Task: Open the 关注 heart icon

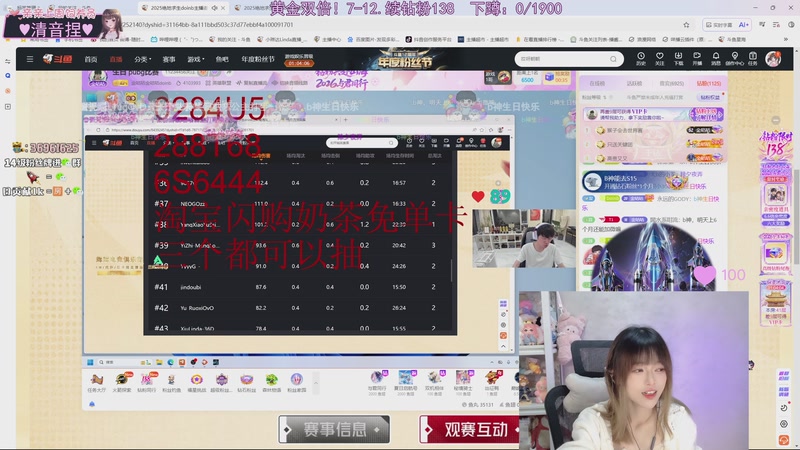Action: pos(660,59)
